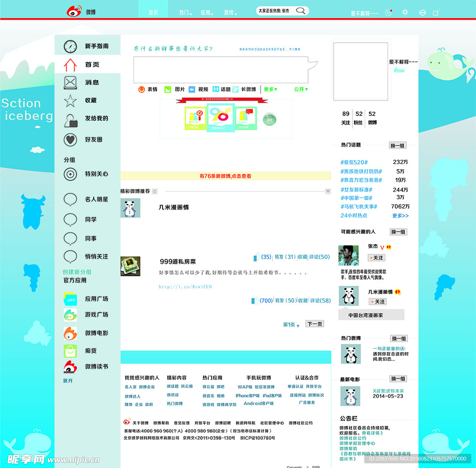This screenshot has height=468, width=476.
Task: Open 消息 messages envelope icon in sidebar
Action: tap(70, 82)
